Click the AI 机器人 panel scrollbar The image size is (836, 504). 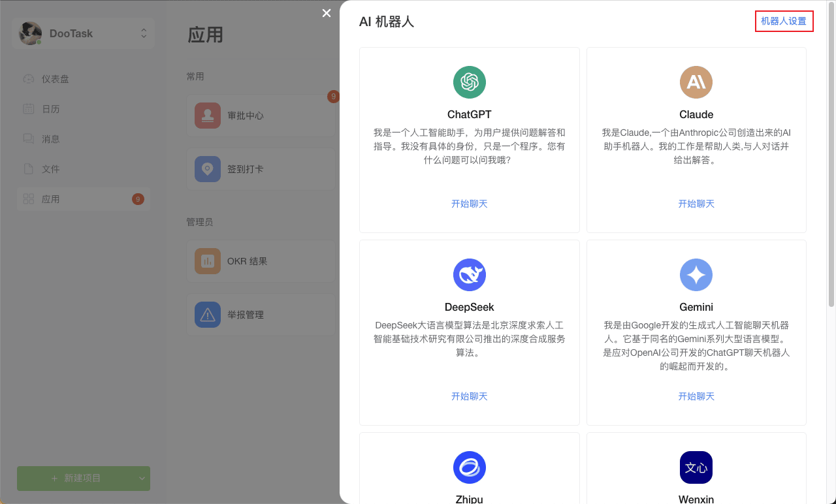point(831,155)
